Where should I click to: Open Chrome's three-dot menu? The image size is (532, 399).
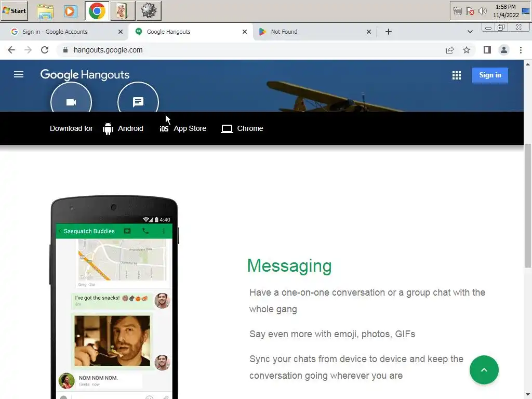521,50
